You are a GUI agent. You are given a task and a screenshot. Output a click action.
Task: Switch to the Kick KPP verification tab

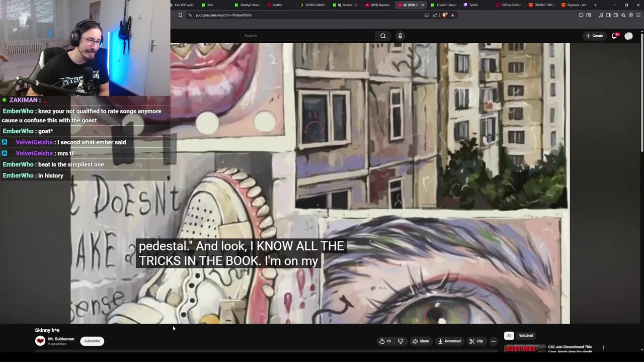tap(183, 5)
